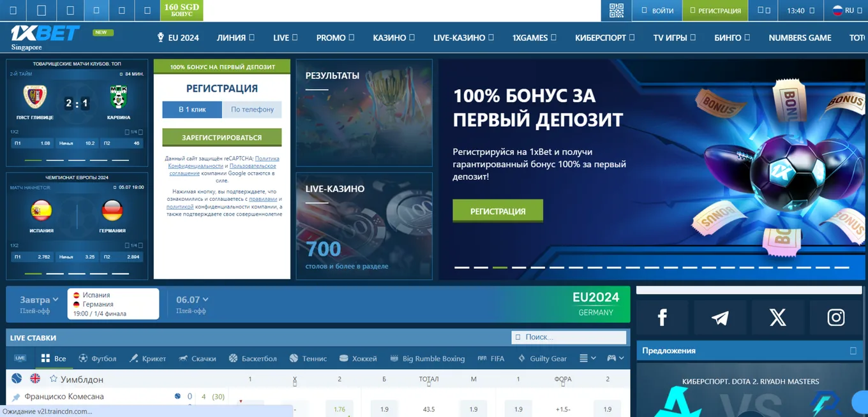
Task: Click the 160 SGD БОНУС button
Action: tap(182, 10)
